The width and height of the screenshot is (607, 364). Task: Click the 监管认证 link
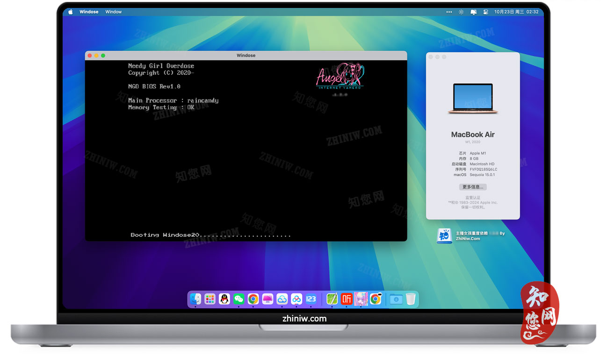[473, 198]
